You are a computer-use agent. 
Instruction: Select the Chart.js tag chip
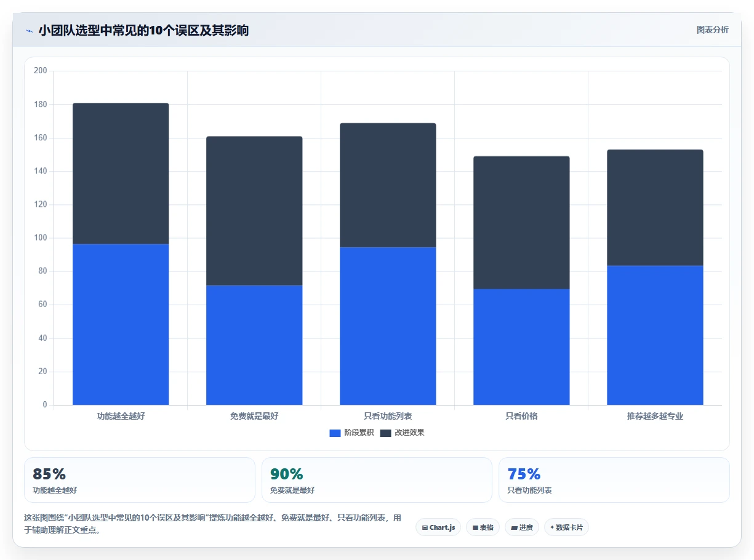(438, 527)
